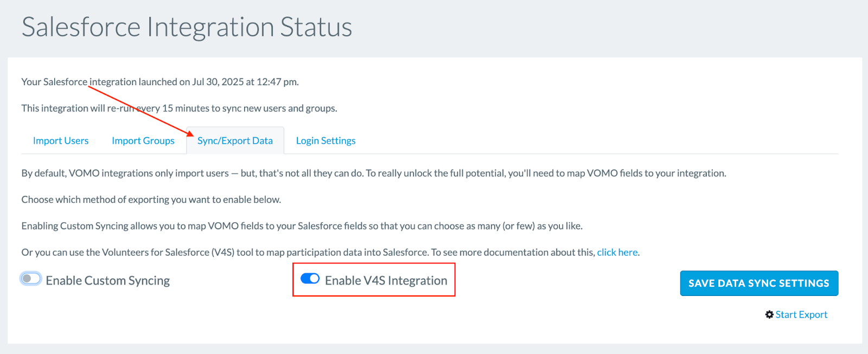Click the 'By default, VOMO integrations' paragraph

374,173
